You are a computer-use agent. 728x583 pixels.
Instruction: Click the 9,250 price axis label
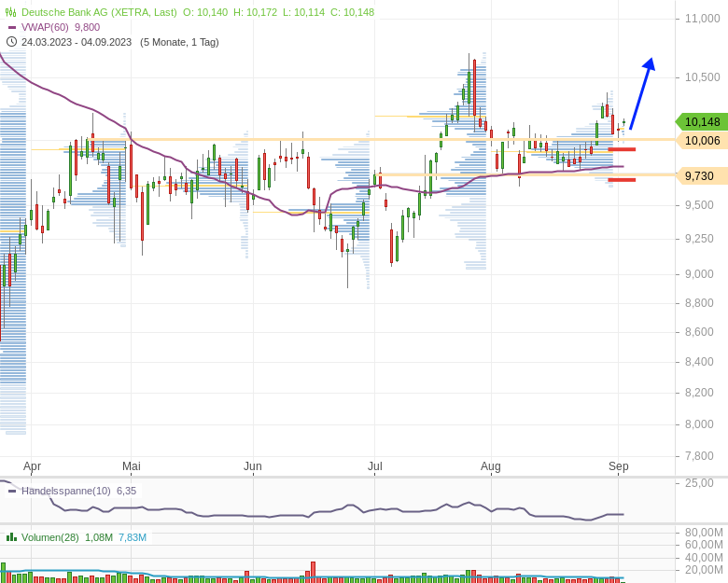click(x=699, y=239)
